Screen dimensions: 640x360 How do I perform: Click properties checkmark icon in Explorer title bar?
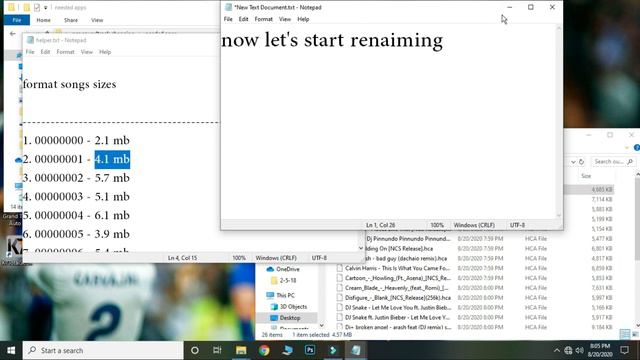coord(37,7)
